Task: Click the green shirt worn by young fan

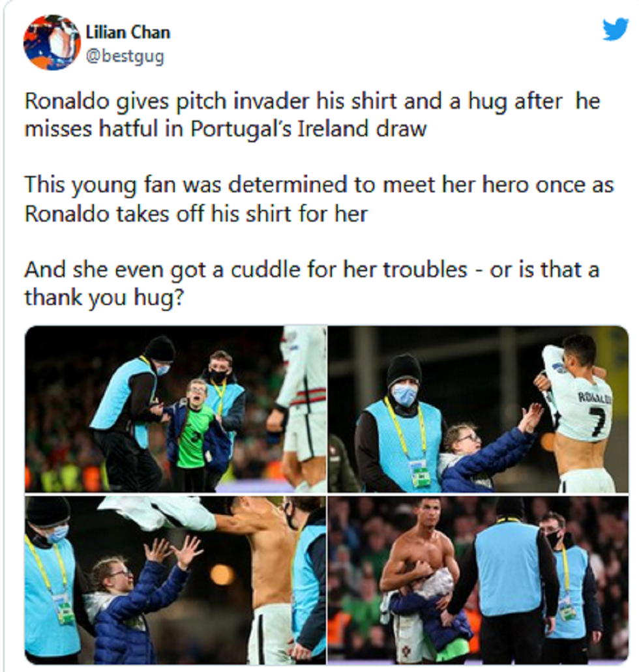Action: tap(194, 435)
